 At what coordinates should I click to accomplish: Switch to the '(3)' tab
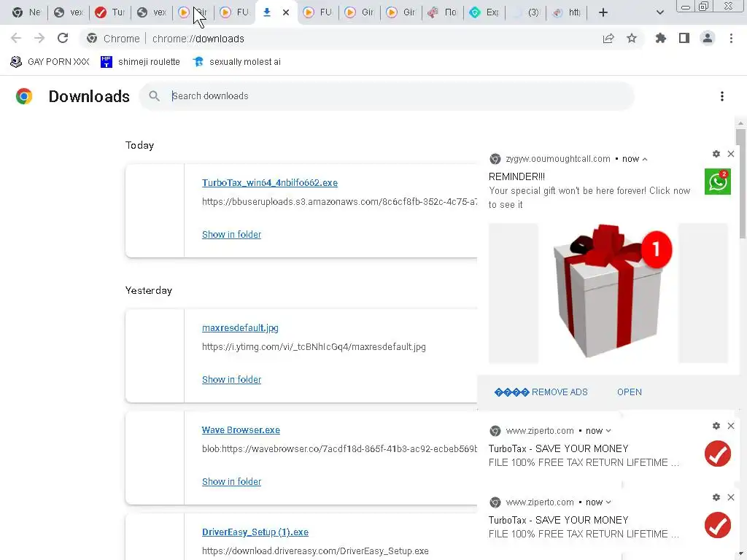(x=525, y=12)
